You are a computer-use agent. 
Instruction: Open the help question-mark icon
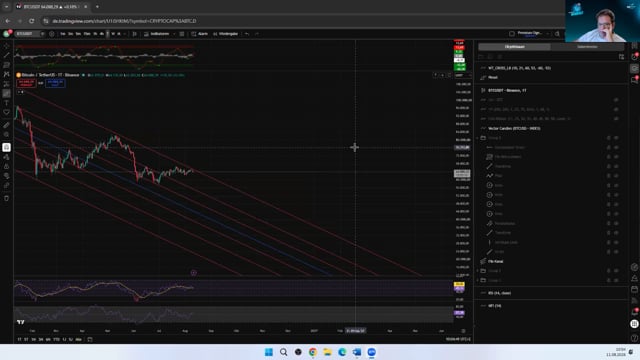[634, 338]
